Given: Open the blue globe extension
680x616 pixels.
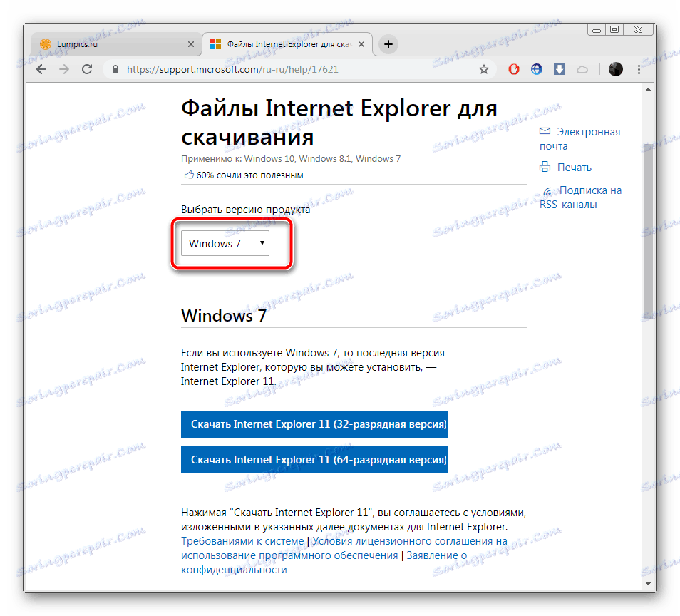Looking at the screenshot, I should (537, 69).
